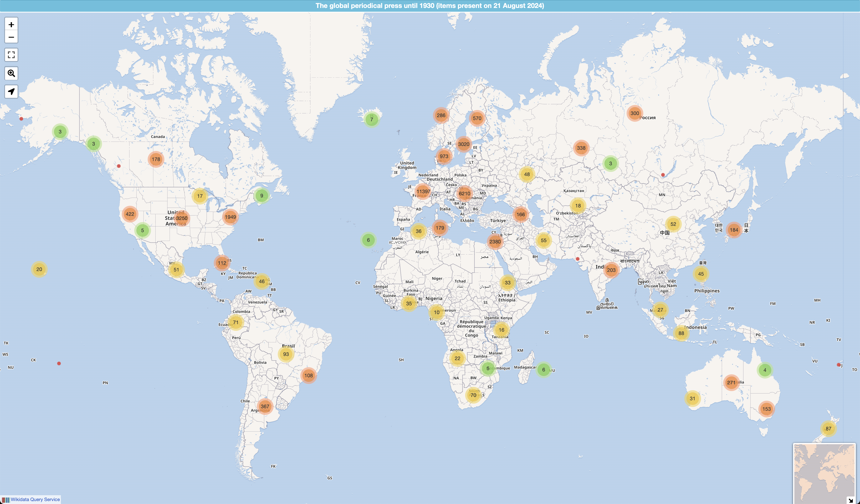This screenshot has height=504, width=860.
Task: Expand the 286 cluster over Norway
Action: (x=441, y=115)
